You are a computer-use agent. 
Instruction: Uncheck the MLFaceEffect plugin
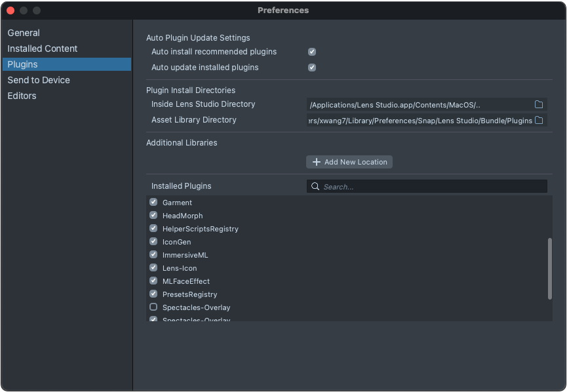point(153,281)
